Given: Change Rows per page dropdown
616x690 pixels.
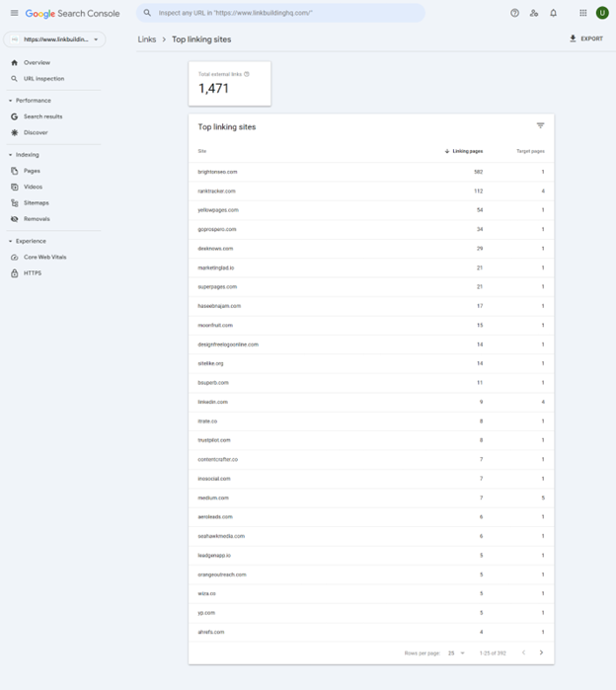Looking at the screenshot, I should 456,653.
